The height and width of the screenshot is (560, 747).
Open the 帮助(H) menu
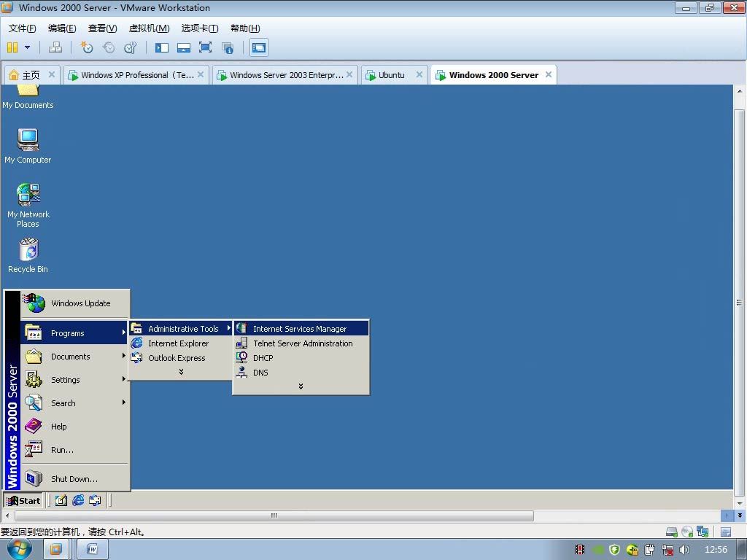click(245, 28)
